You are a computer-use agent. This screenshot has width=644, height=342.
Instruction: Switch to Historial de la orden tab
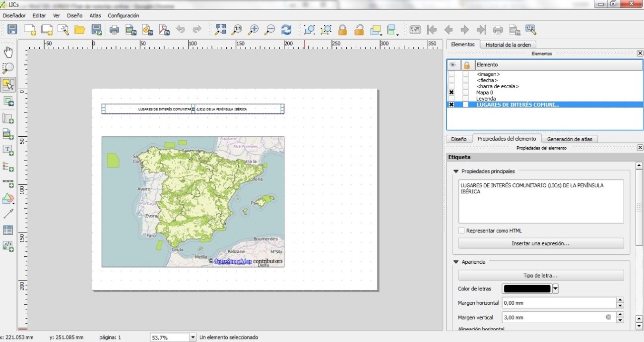coord(508,45)
